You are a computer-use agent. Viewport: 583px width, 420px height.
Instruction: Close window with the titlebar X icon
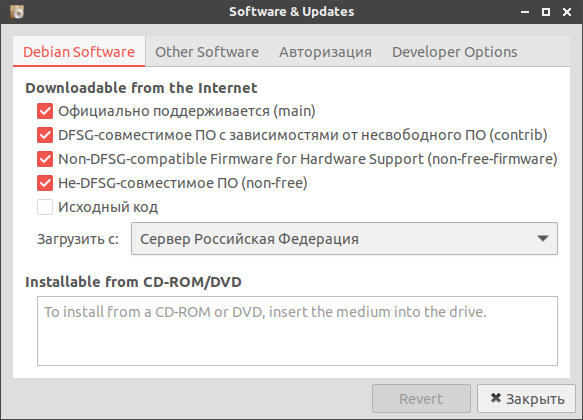[x=567, y=12]
